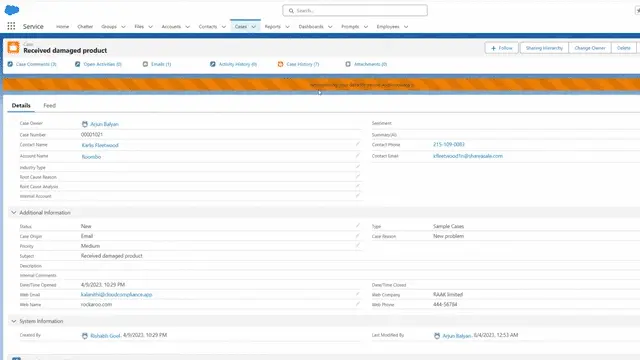Expand the Dashboards nav dropdown arrow
Image resolution: width=640 pixels, height=360 pixels.
tap(330, 27)
